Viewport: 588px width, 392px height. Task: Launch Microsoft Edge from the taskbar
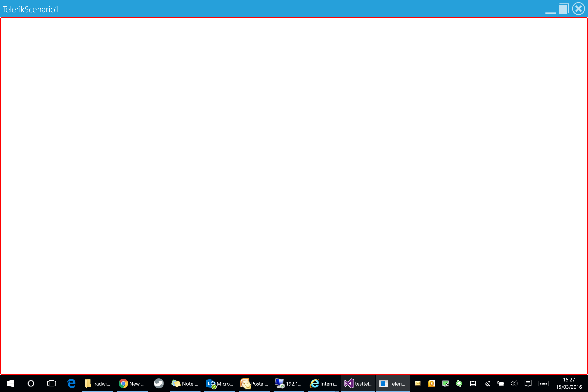pos(72,383)
